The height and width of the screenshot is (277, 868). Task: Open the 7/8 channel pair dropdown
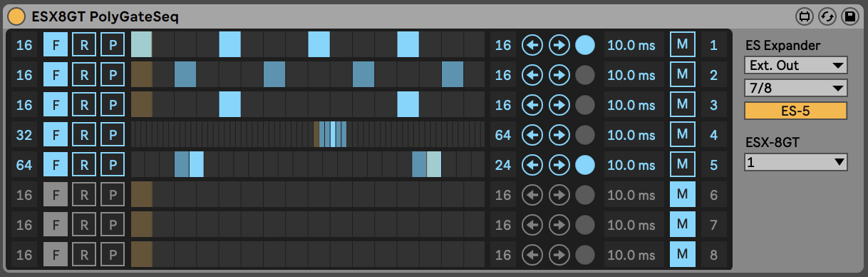coord(796,89)
